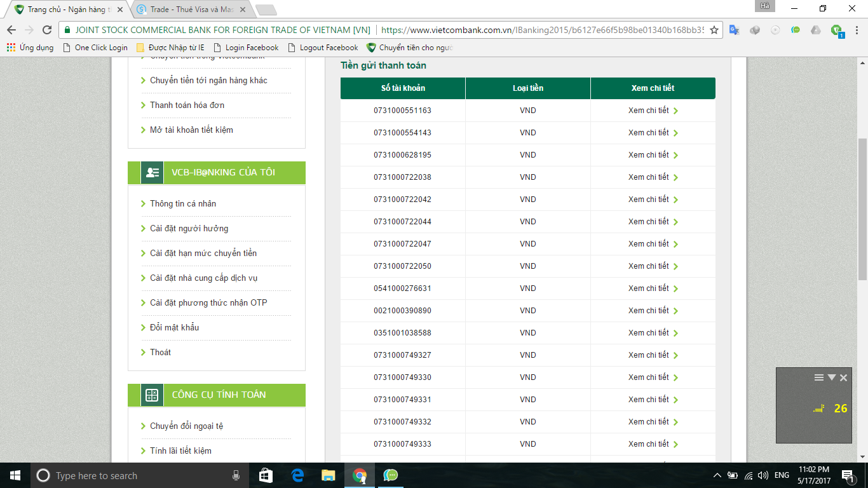Open the Windows Start menu
868x488 pixels.
(x=15, y=475)
